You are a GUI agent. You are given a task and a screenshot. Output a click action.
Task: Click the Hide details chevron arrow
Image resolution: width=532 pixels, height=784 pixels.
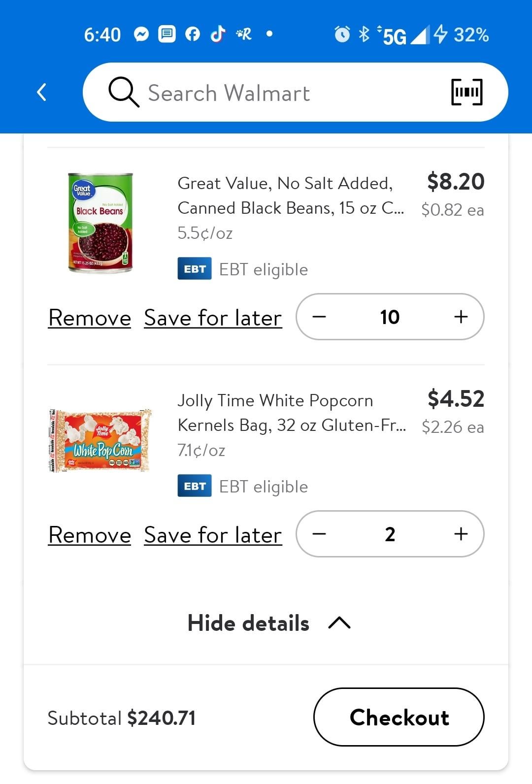click(x=339, y=623)
